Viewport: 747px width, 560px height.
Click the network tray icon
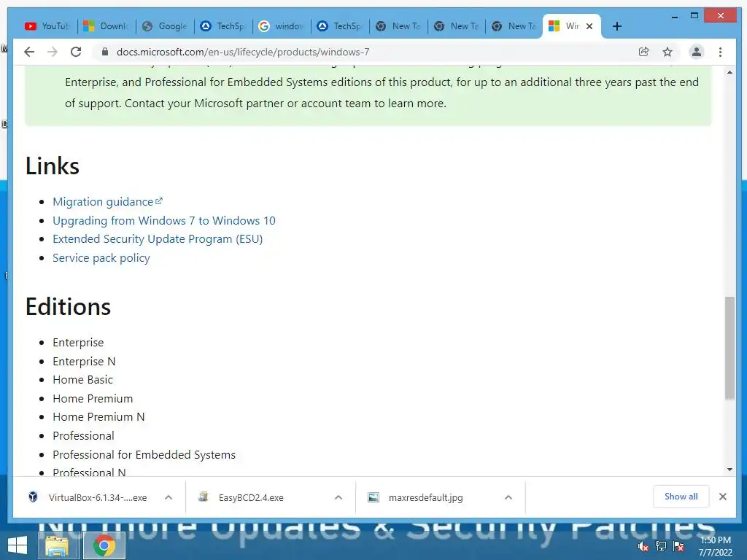661,546
